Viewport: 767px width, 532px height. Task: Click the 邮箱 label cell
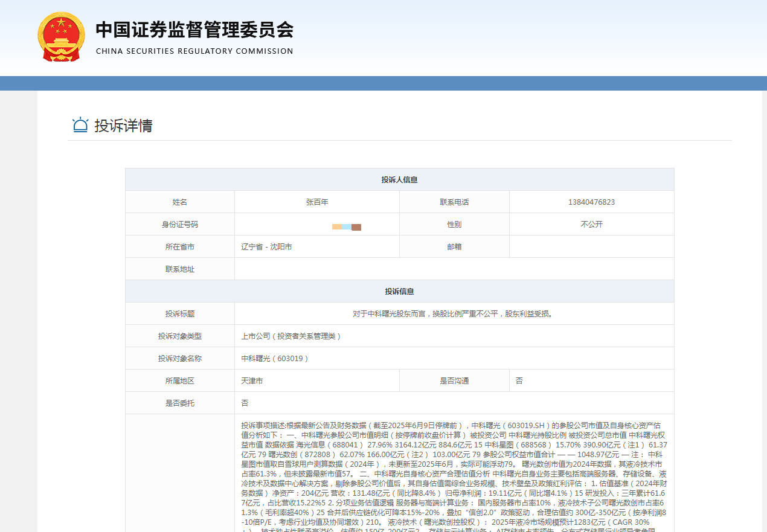(454, 247)
